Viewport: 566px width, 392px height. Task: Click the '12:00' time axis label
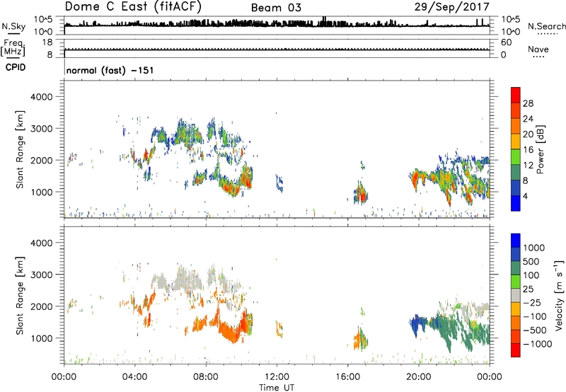click(x=277, y=377)
